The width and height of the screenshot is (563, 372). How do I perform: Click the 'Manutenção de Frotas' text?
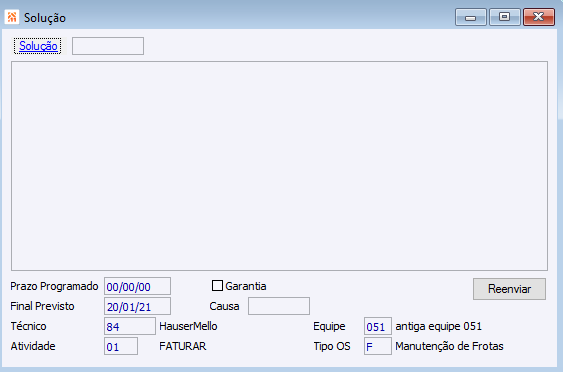449,346
